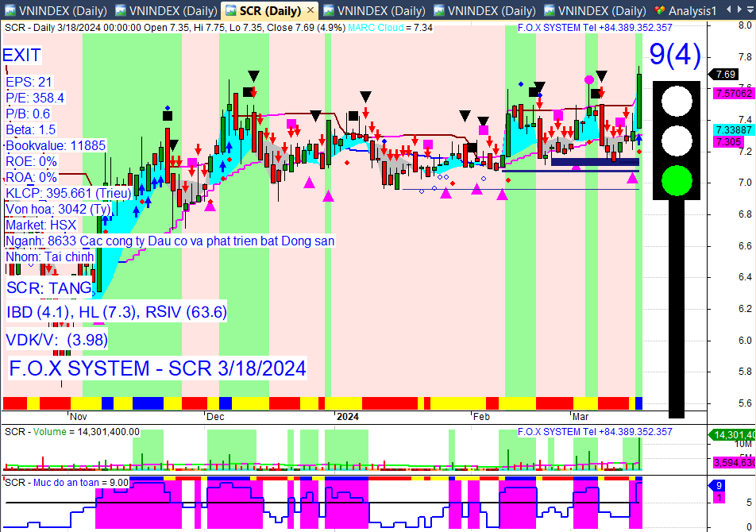Click the ROE: 0% label

tap(31, 161)
